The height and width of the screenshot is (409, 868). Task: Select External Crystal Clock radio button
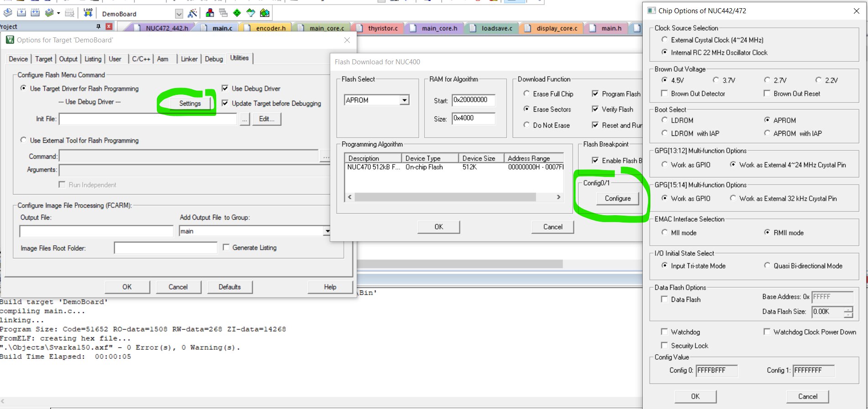(x=665, y=40)
